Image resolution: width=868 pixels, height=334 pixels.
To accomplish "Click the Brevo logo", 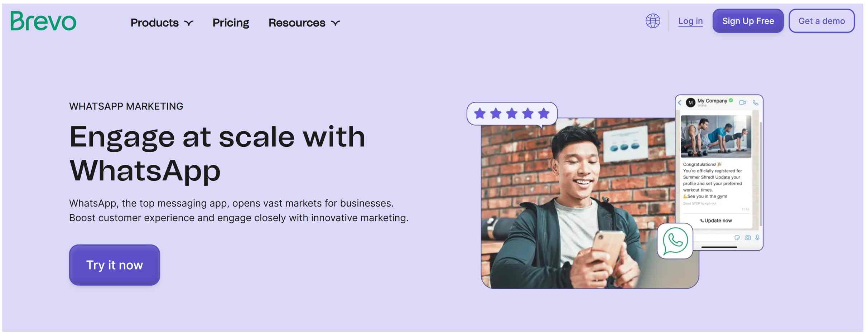I will point(43,21).
